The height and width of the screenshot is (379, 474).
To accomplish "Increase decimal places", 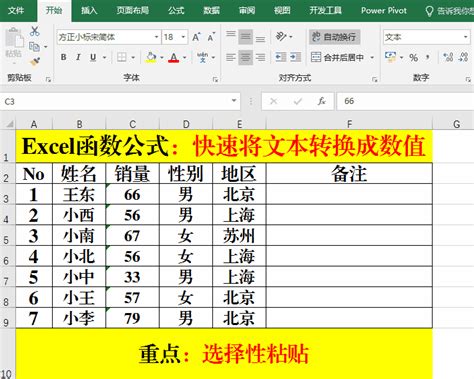I will point(448,57).
